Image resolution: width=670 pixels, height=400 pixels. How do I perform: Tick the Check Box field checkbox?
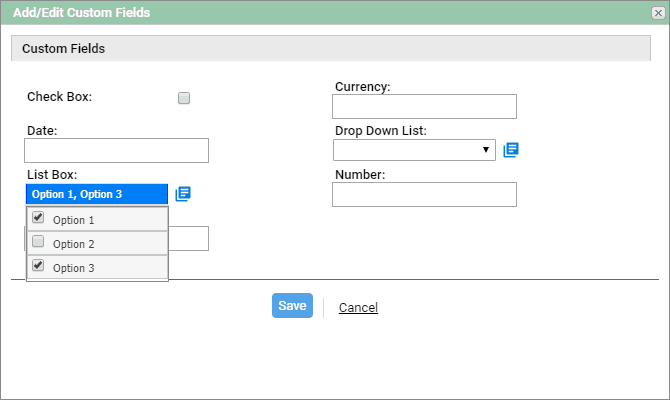(x=184, y=98)
